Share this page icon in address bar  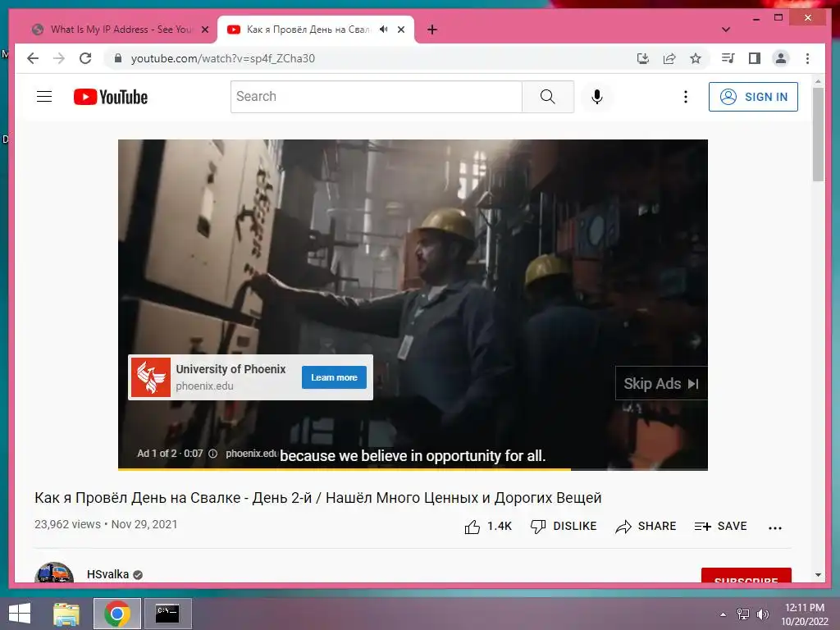(x=669, y=58)
